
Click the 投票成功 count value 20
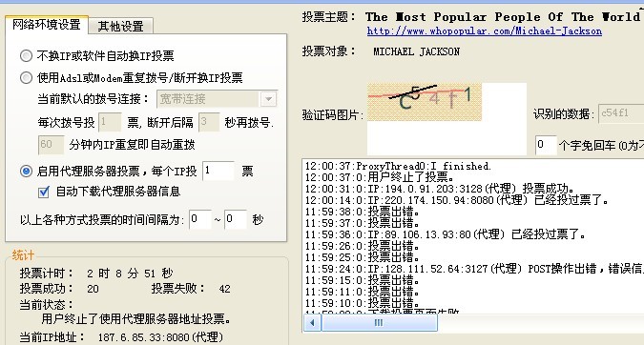point(93,289)
